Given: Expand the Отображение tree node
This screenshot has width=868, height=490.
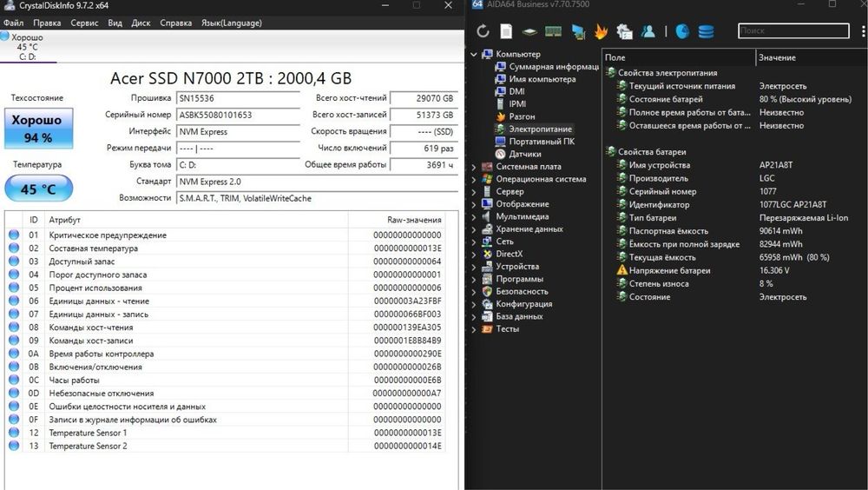Looking at the screenshot, I should (474, 204).
